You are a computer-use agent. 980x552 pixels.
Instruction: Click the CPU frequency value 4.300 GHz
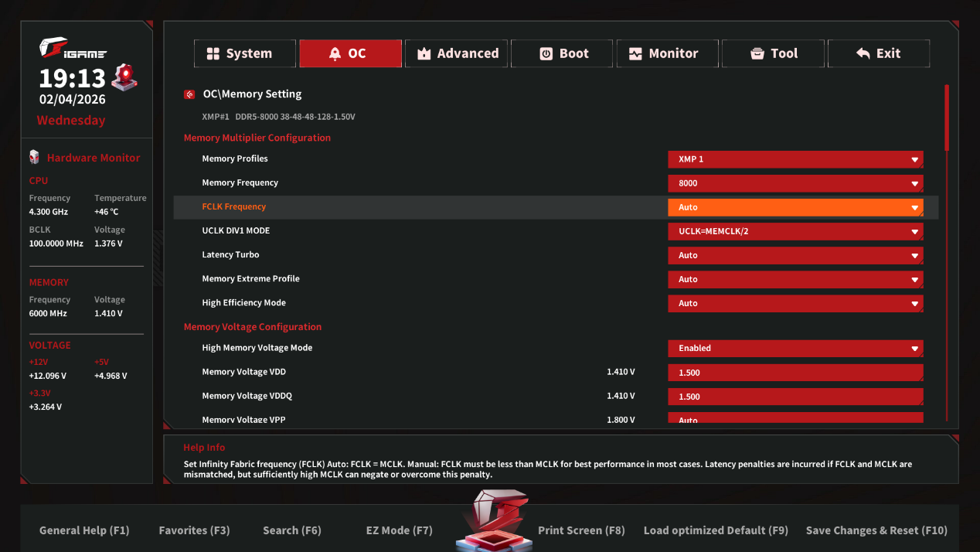click(48, 212)
